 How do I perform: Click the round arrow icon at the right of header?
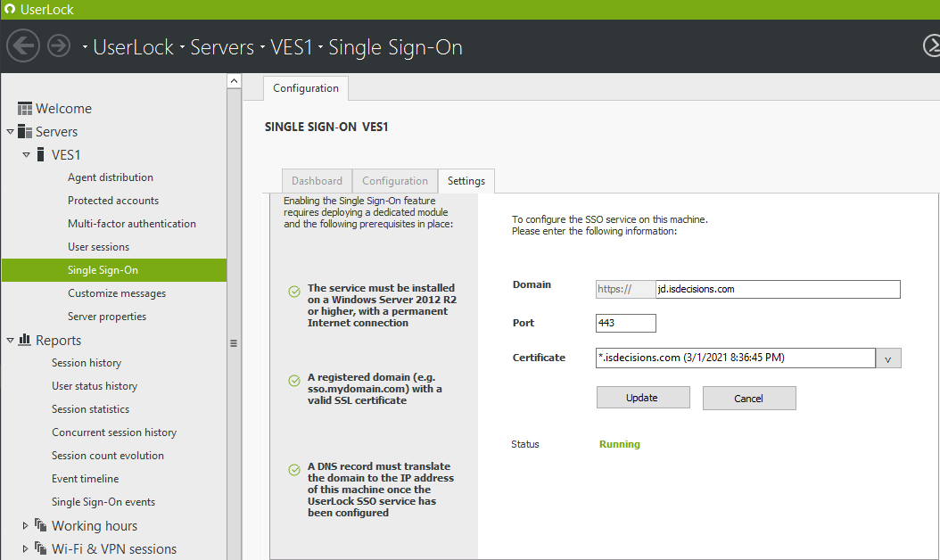click(x=931, y=46)
